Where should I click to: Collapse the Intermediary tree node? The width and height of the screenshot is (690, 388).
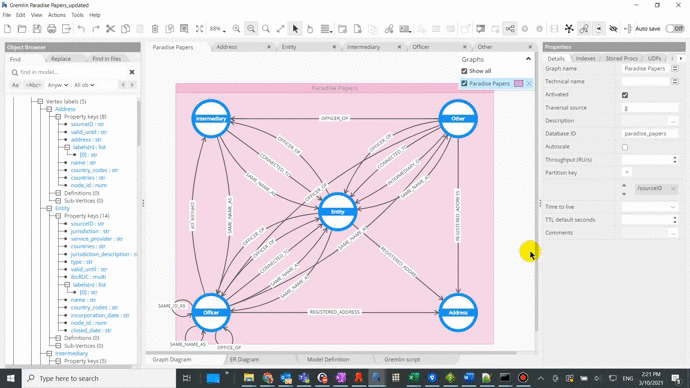click(x=49, y=353)
